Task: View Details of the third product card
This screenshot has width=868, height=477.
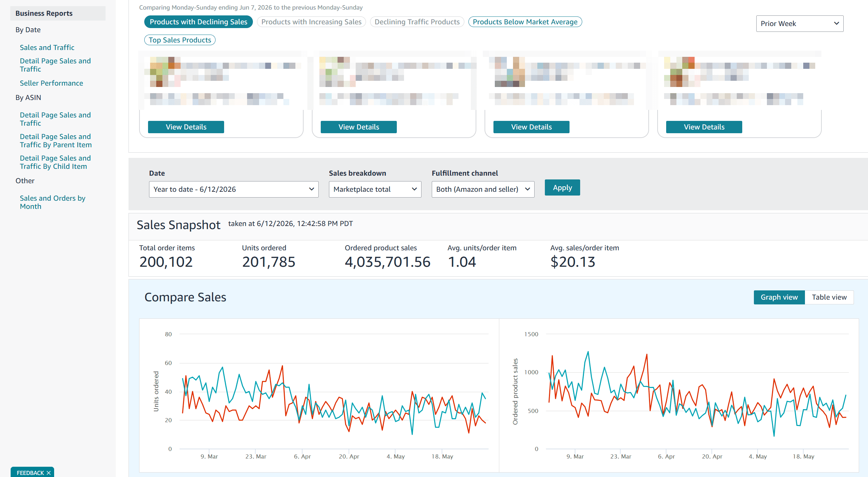Action: [531, 127]
